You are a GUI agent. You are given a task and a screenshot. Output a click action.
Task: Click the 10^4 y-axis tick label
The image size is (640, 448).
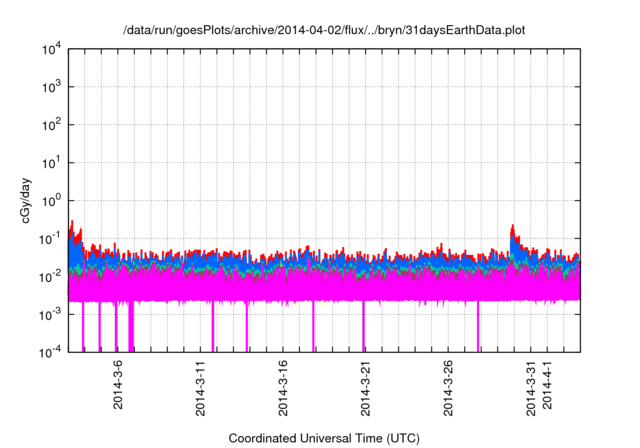51,49
